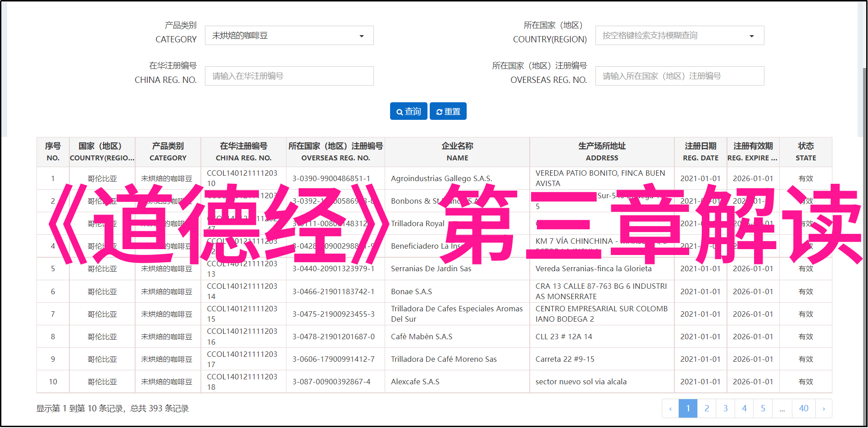Click address CENTRO EMPRESARIAL SUR COLOMBIANO BODEGA 2
The height and width of the screenshot is (428, 868).
(601, 314)
